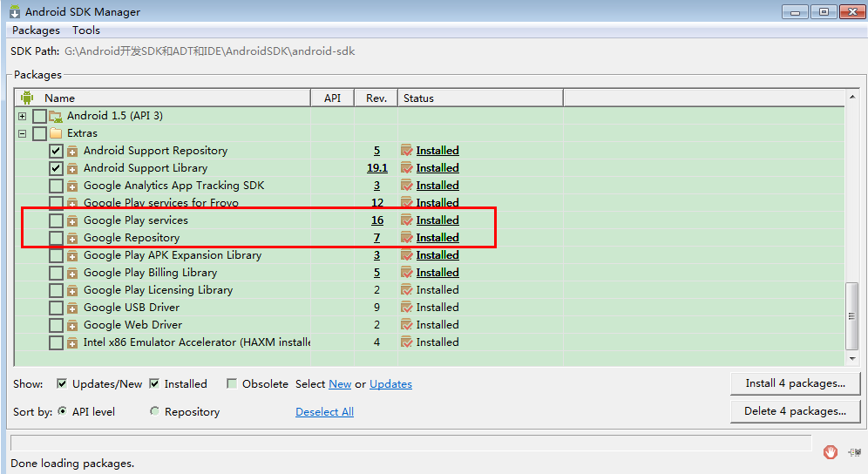The height and width of the screenshot is (474, 868).
Task: Click Google Play Billing Library package icon
Action: coord(72,273)
